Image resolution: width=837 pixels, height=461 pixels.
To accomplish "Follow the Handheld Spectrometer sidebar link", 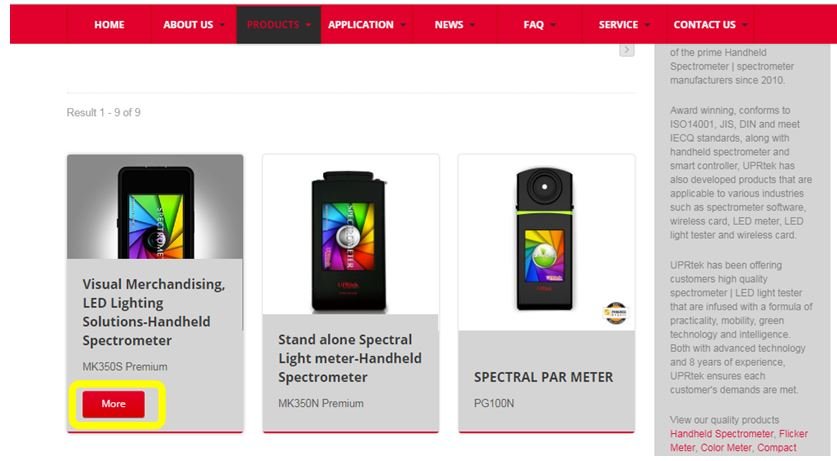I will (721, 434).
